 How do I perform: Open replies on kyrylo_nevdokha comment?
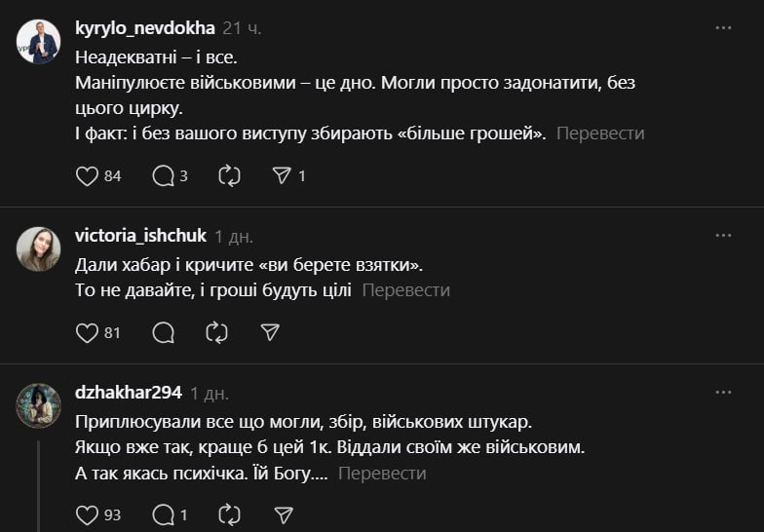(163, 175)
